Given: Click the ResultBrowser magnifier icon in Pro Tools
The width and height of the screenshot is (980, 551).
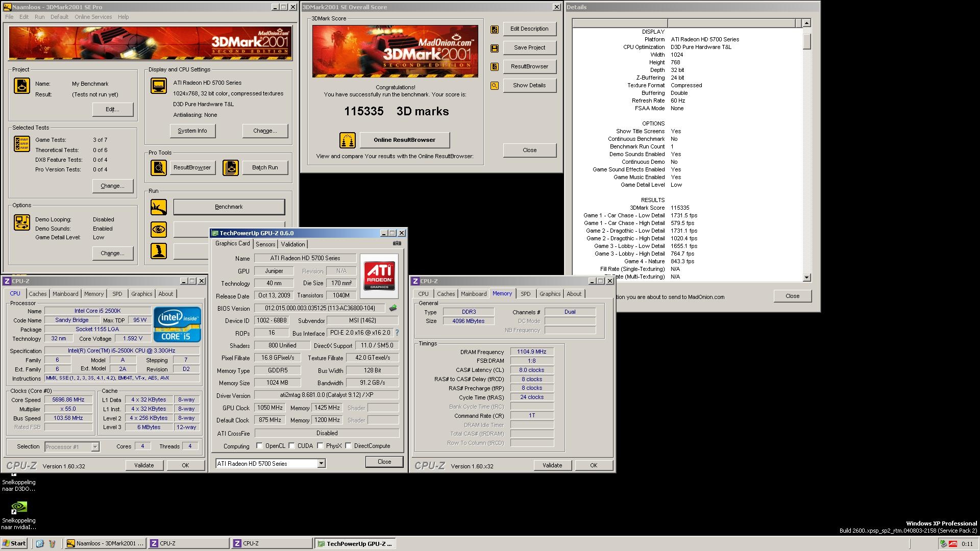Looking at the screenshot, I should click(x=159, y=168).
